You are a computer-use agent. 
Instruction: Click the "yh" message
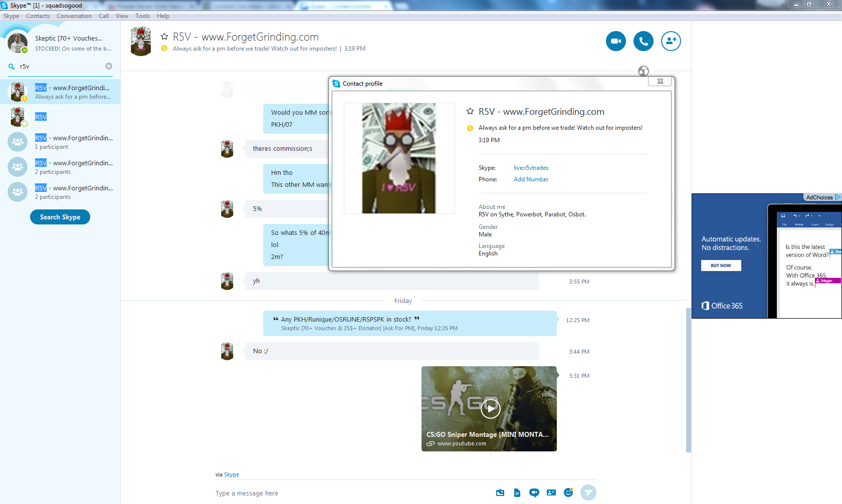[391, 281]
